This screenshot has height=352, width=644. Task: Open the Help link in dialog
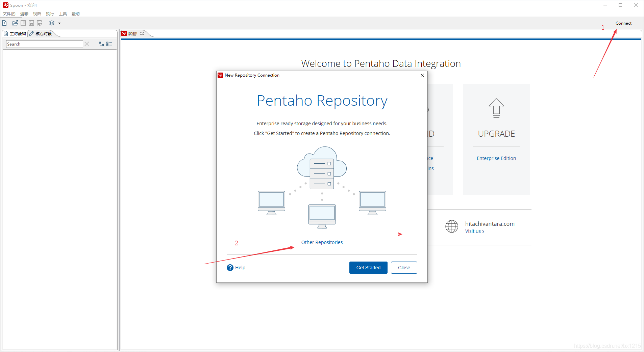[x=240, y=268]
